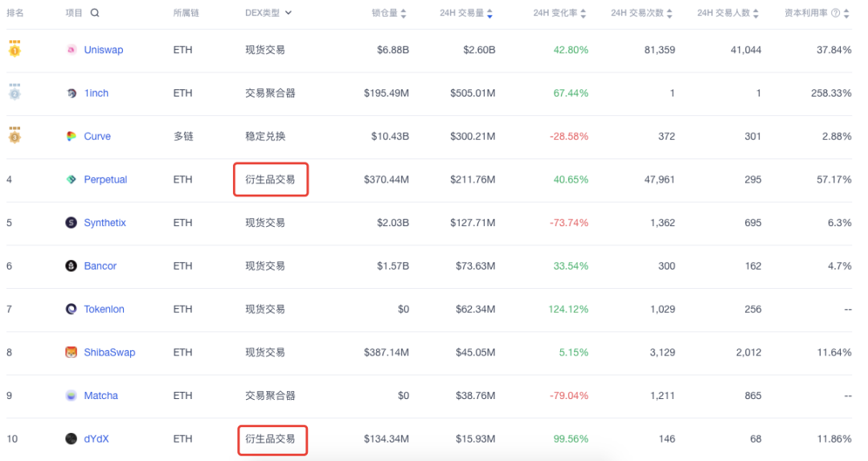Open the Perpetual project link
This screenshot has width=868, height=461.
click(x=106, y=179)
